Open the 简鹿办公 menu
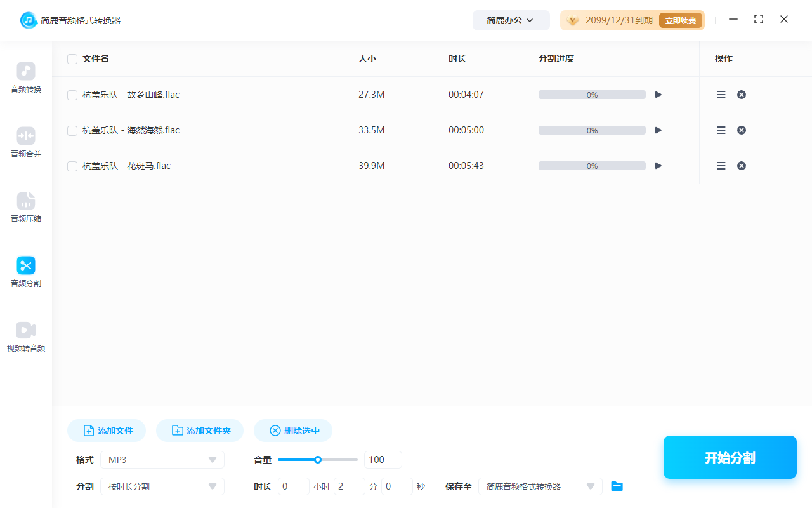 (511, 20)
